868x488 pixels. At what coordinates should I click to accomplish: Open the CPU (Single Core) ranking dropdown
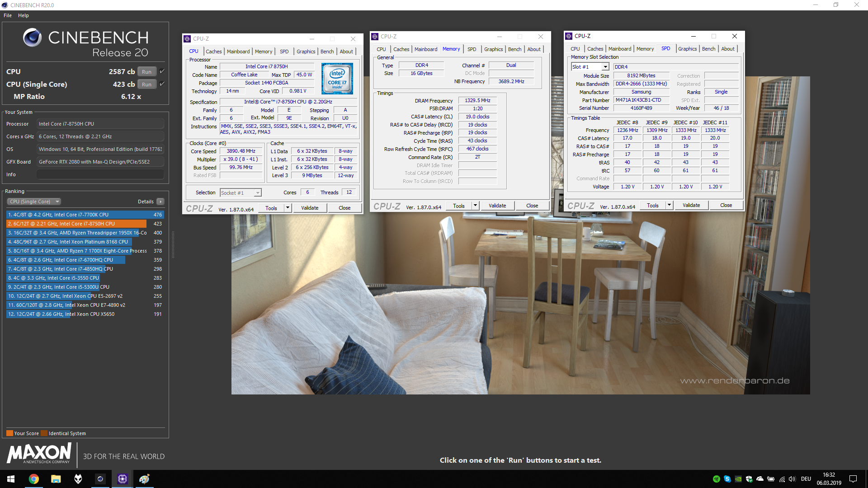34,202
